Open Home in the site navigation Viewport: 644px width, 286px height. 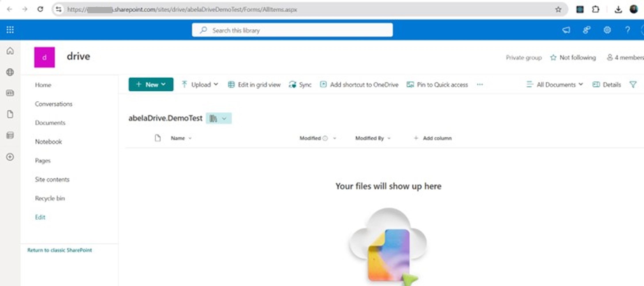point(43,85)
